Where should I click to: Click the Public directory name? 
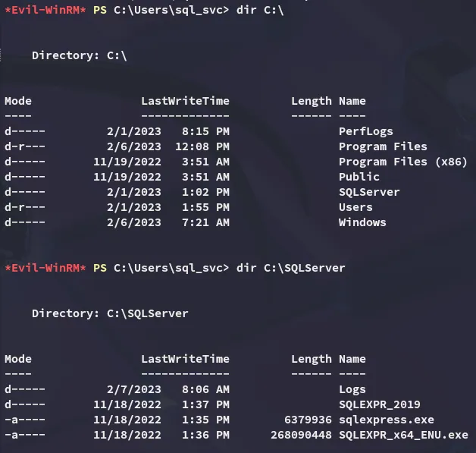pyautogui.click(x=359, y=177)
